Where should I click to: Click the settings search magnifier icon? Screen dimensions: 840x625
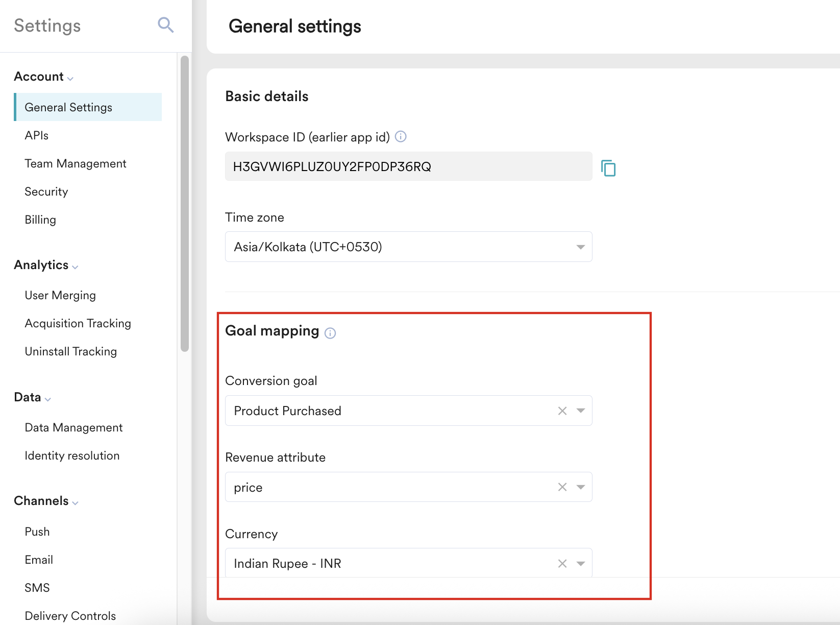click(x=166, y=25)
